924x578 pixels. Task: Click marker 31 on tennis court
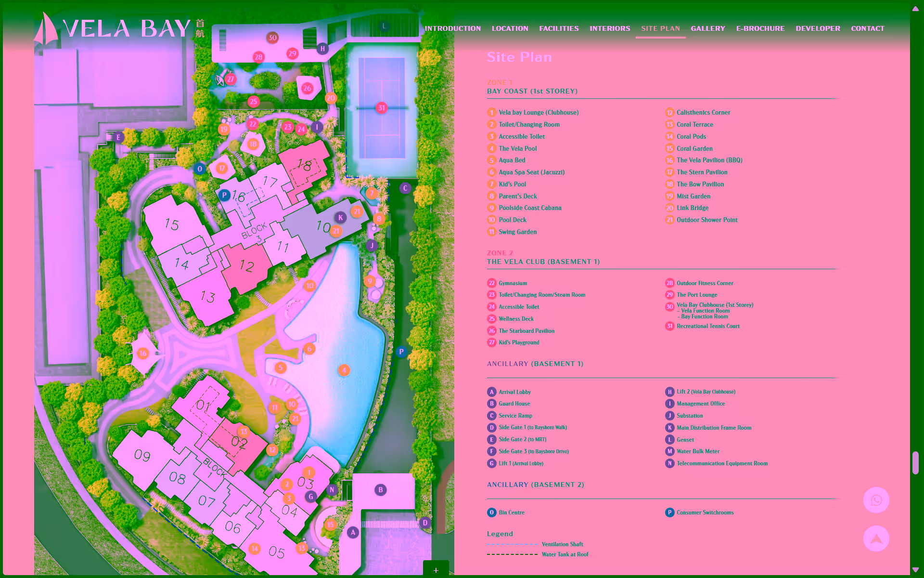(x=382, y=107)
